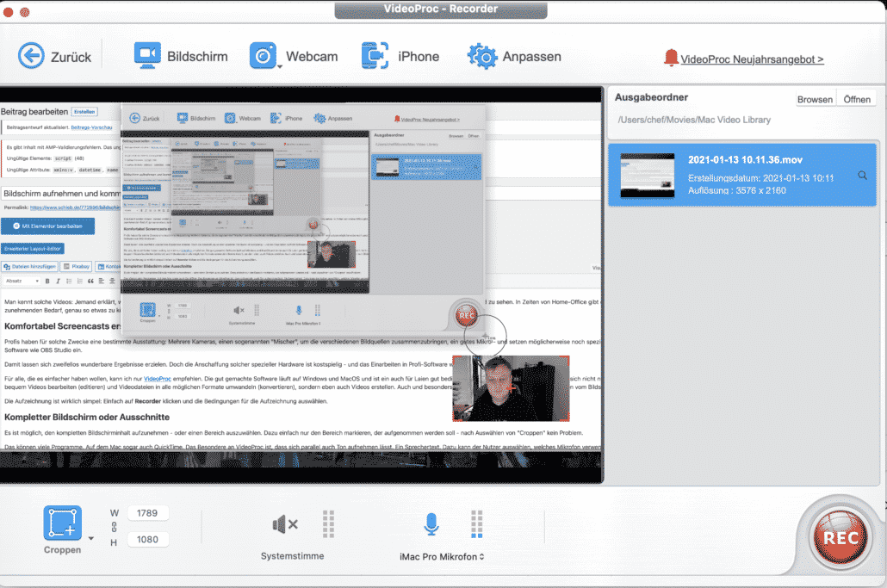This screenshot has height=588, width=887.
Task: Select the Croppen region tool icon
Action: [62, 523]
